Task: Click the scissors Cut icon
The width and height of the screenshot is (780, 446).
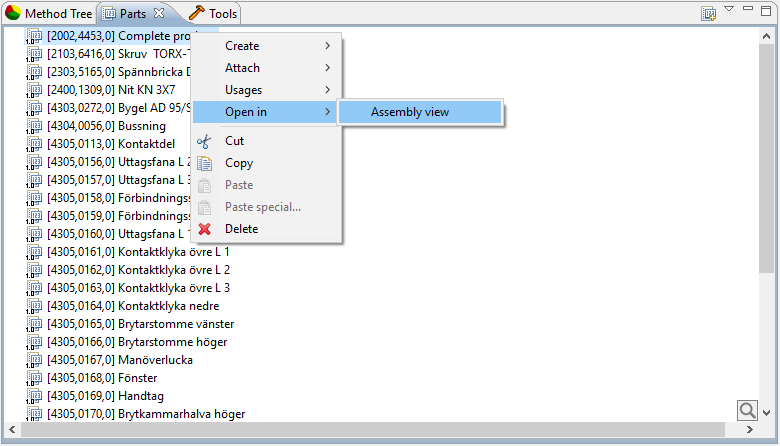Action: (x=205, y=141)
